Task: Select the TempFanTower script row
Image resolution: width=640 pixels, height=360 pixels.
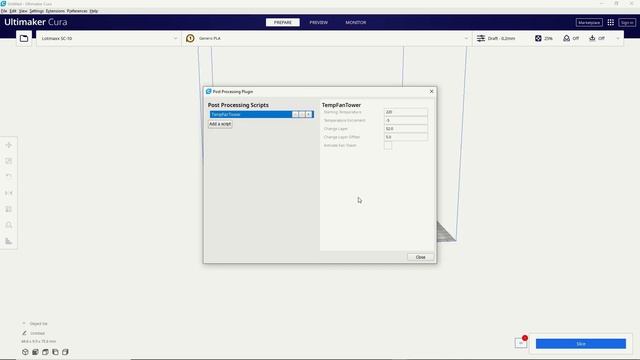Action: (262, 115)
